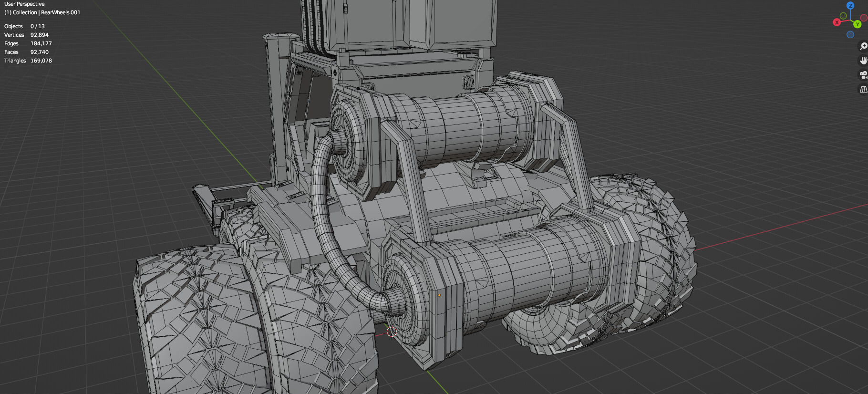868x394 pixels.
Task: Click the Vertices value '92,894'
Action: (40, 35)
